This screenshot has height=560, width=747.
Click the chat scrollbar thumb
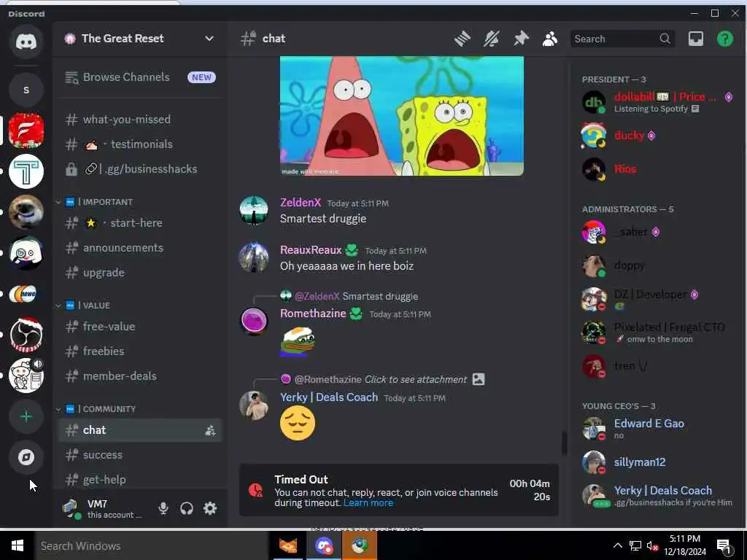pyautogui.click(x=564, y=443)
